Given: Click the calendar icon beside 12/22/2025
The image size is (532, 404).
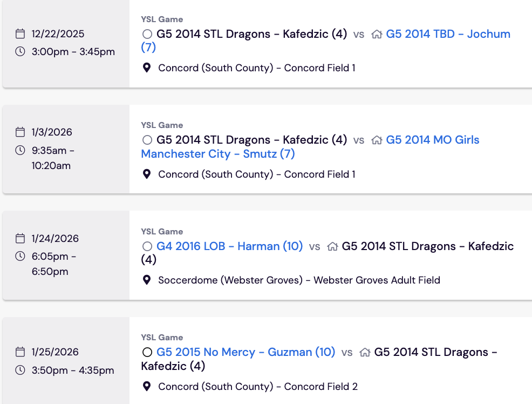Looking at the screenshot, I should (x=20, y=34).
